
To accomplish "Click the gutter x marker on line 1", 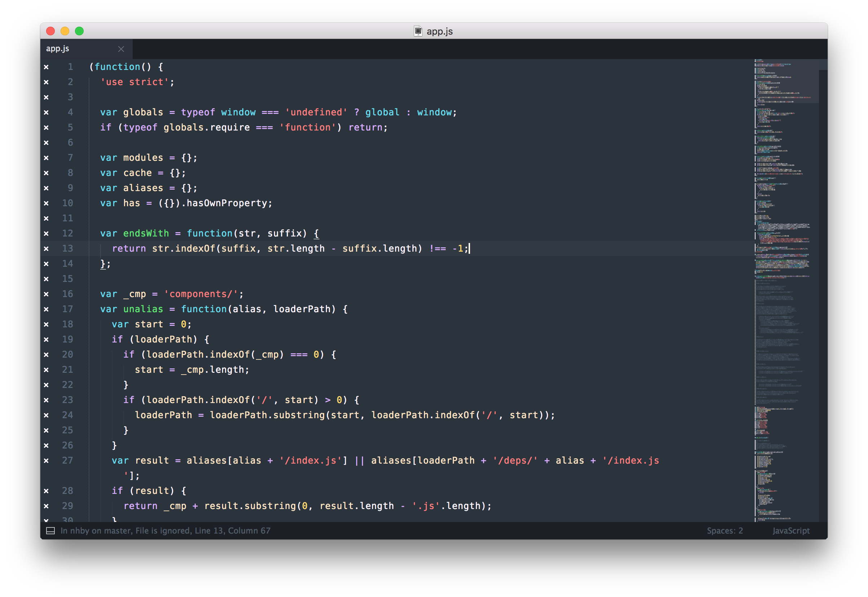I will [46, 67].
